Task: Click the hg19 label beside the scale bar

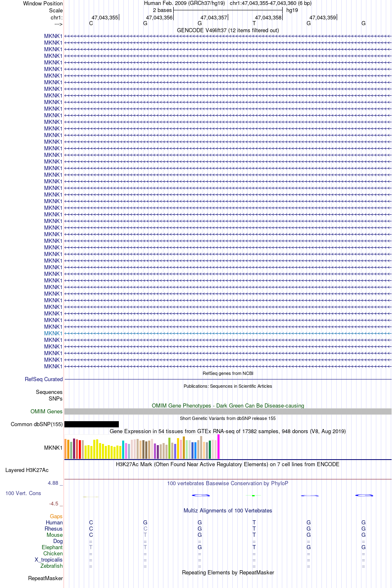Action: tap(292, 10)
